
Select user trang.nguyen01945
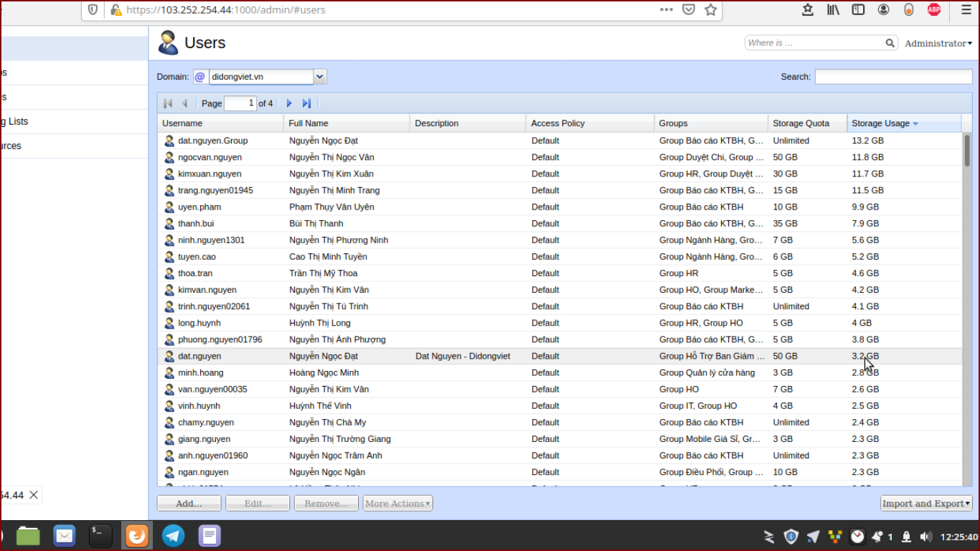click(560, 190)
